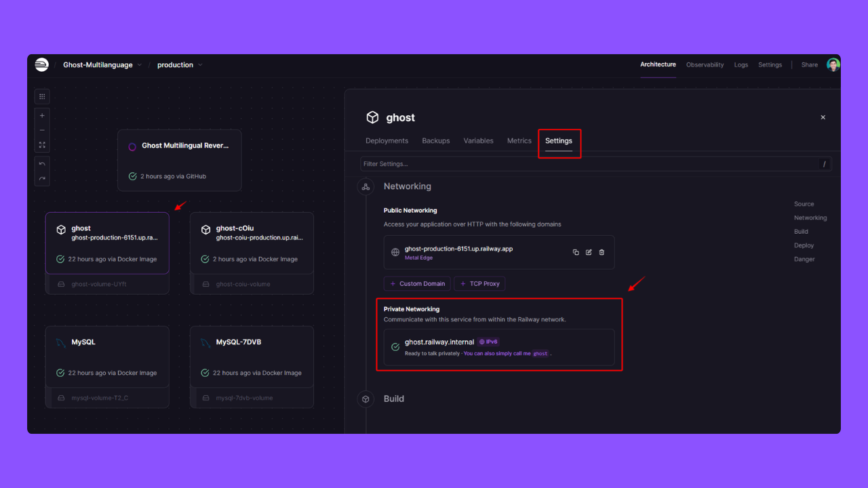The height and width of the screenshot is (488, 868).
Task: Switch to the Deployments tab
Action: pos(387,141)
